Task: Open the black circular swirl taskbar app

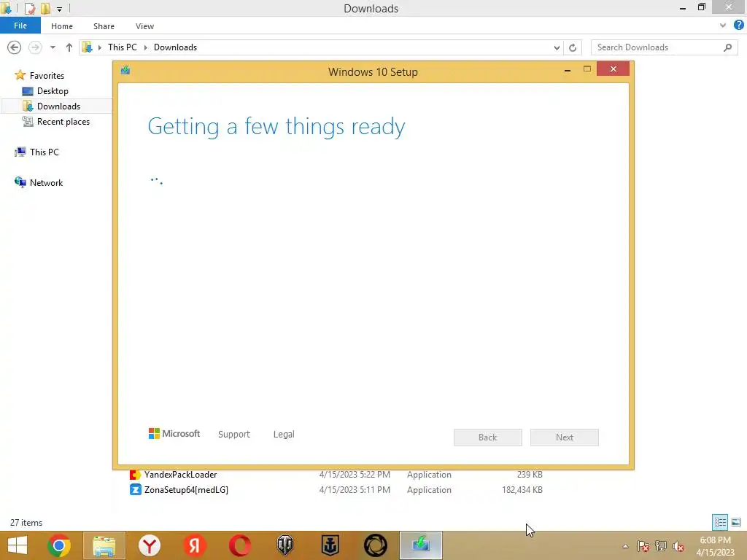Action: [x=376, y=545]
